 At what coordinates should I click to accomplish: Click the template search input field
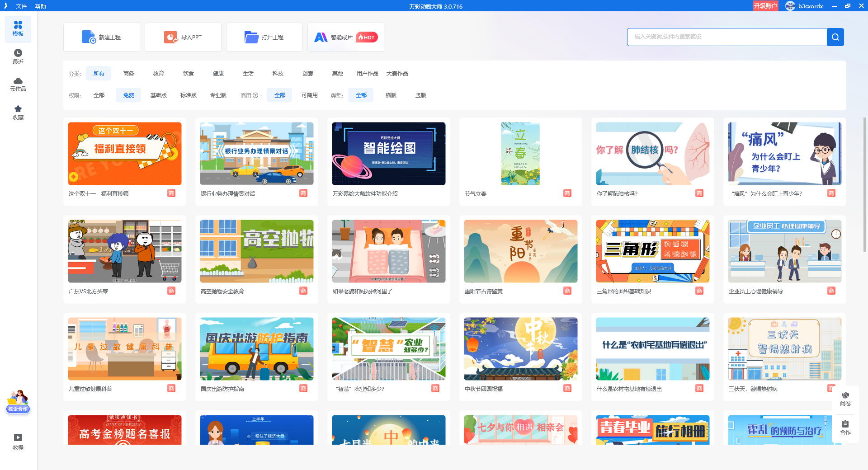click(x=727, y=37)
